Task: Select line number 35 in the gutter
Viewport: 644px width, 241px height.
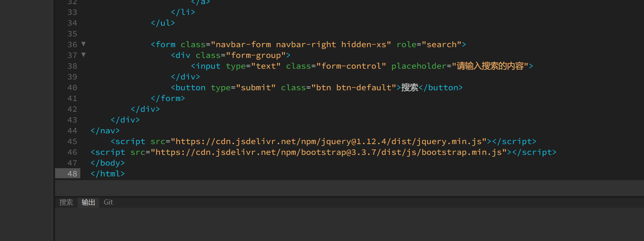Action: coord(72,34)
